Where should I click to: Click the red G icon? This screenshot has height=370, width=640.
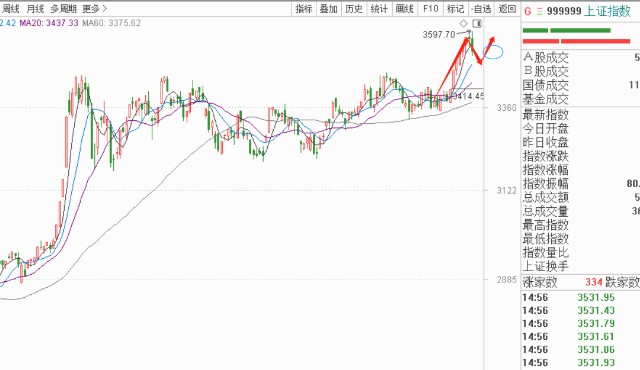tap(527, 11)
